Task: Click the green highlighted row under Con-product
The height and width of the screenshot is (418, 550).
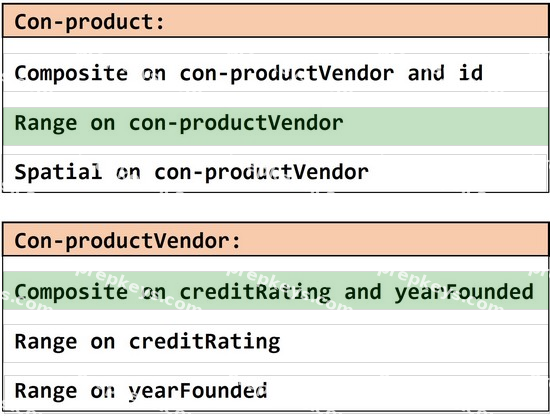Action: [275, 126]
